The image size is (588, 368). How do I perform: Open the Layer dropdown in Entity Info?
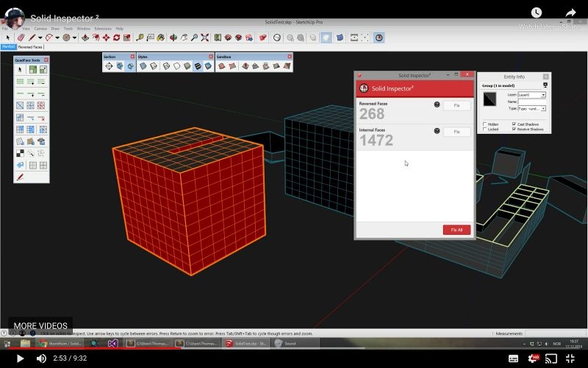tap(543, 95)
